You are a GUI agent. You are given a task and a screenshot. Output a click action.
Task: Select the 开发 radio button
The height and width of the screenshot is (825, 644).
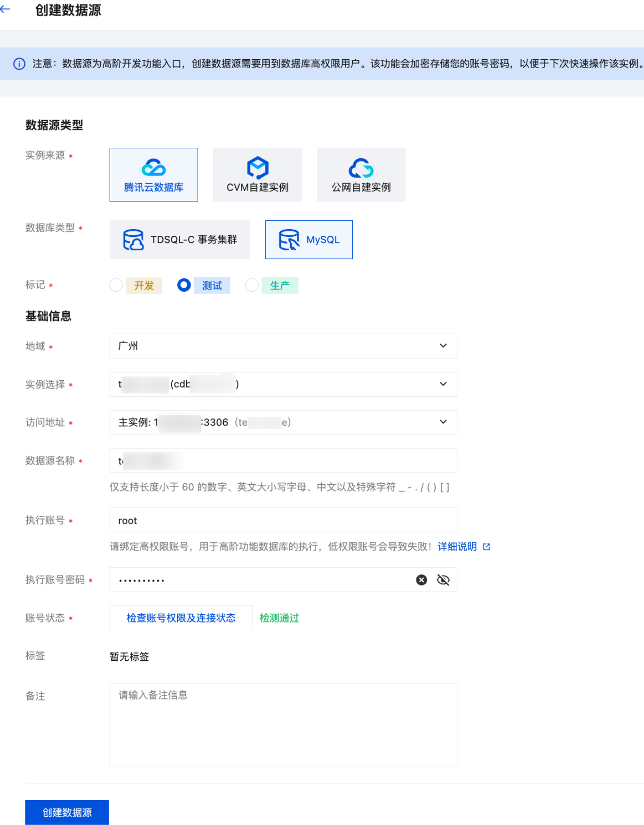point(116,285)
